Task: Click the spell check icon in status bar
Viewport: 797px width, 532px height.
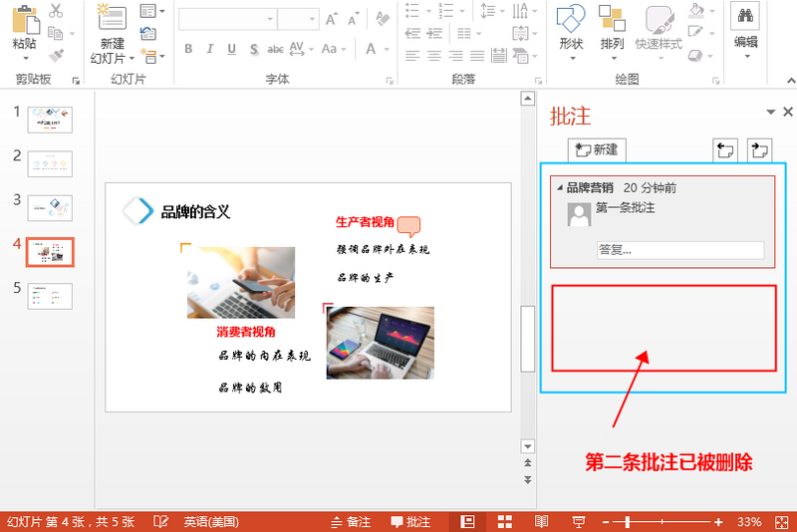Action: [160, 521]
